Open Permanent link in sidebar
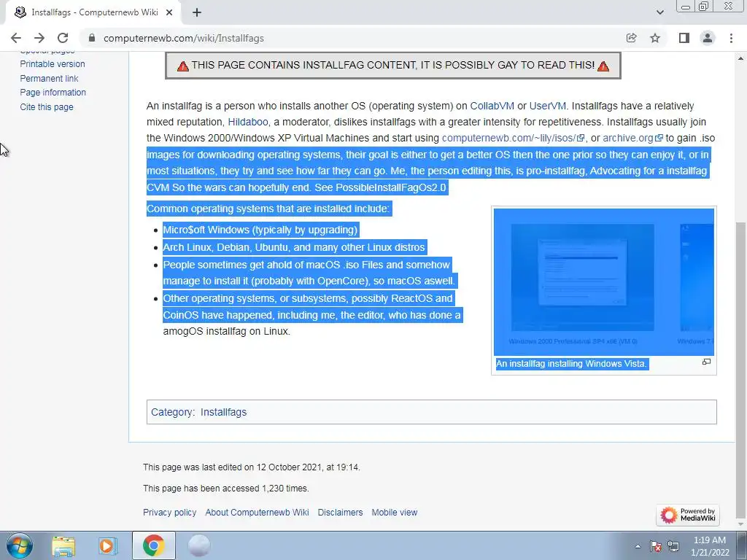This screenshot has width=747, height=560. click(49, 79)
